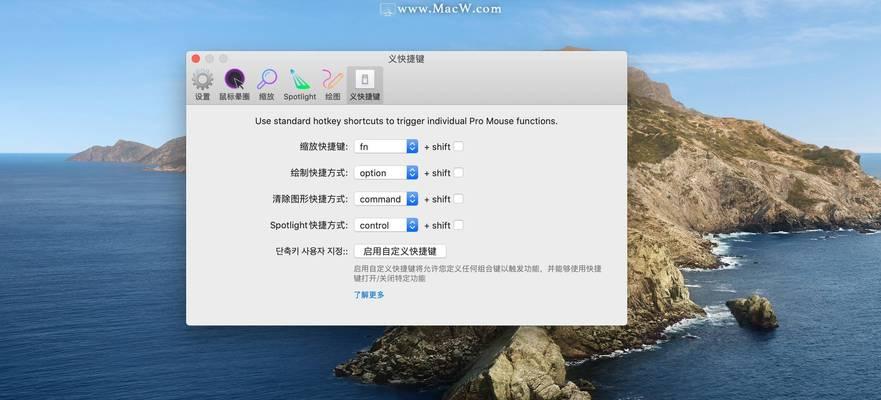The width and height of the screenshot is (881, 400).
Task: Click the 启用自定义快捷键 button
Action: pos(400,251)
